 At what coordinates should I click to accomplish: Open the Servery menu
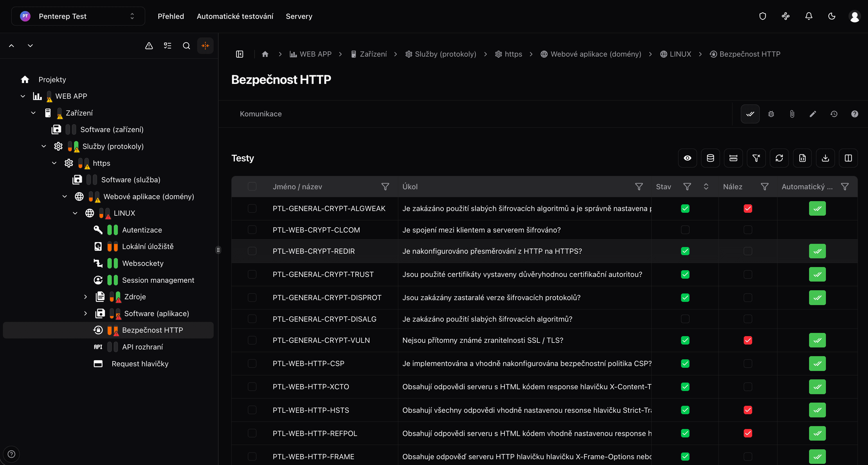tap(299, 16)
